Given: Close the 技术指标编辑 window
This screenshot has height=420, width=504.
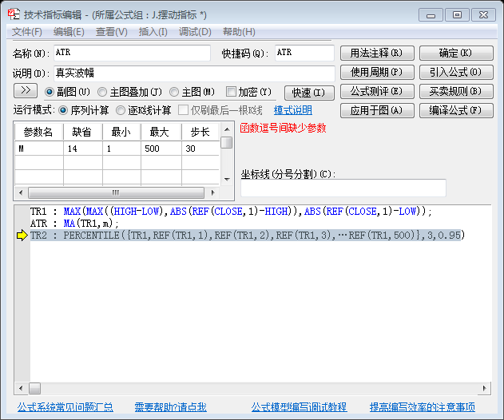Looking at the screenshot, I should (x=483, y=15).
